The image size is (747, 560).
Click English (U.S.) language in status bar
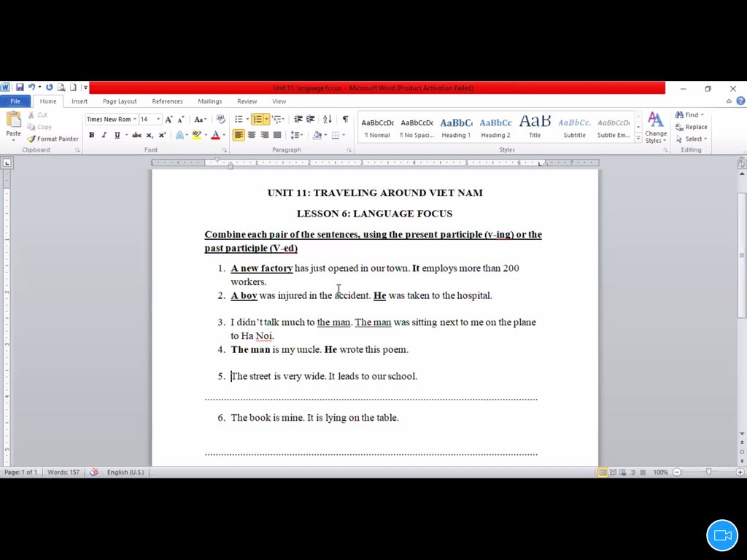point(125,472)
